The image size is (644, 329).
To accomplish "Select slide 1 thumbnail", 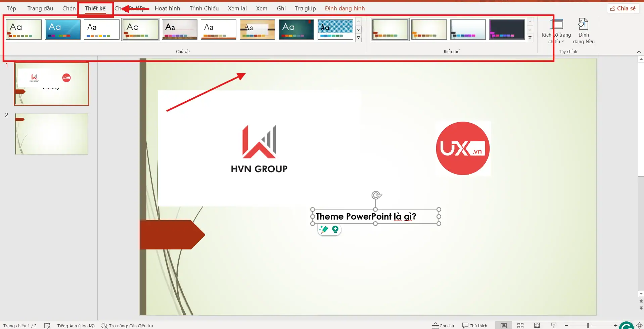I will pos(51,84).
